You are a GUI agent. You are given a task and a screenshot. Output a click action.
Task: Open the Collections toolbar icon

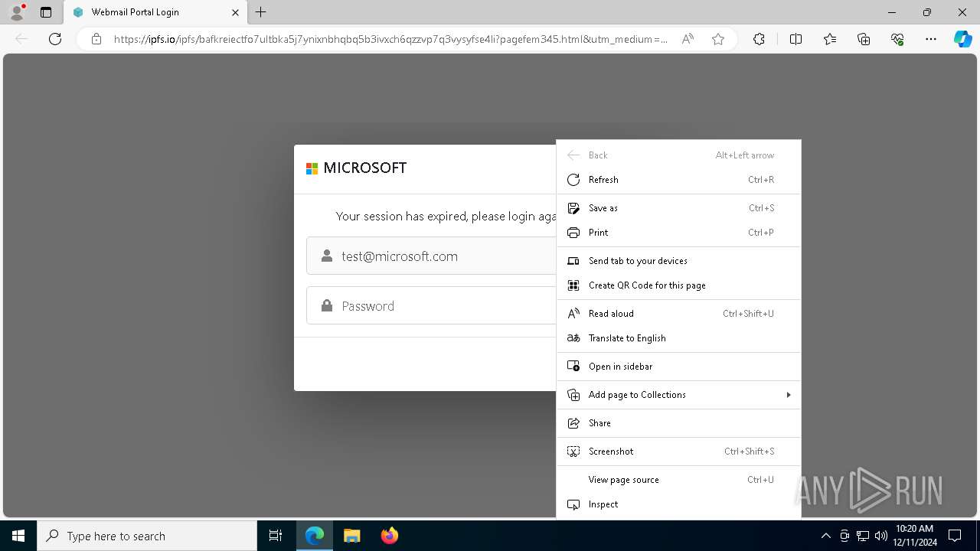pos(864,39)
